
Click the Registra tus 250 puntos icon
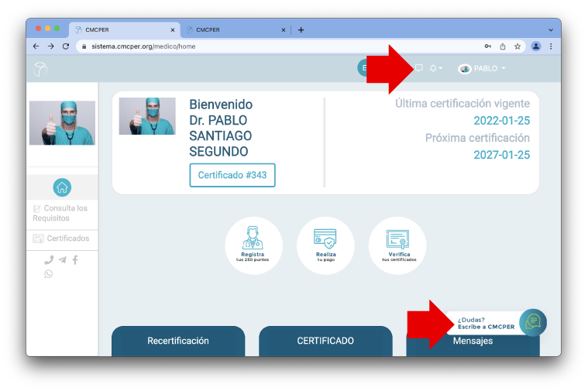[x=253, y=245]
